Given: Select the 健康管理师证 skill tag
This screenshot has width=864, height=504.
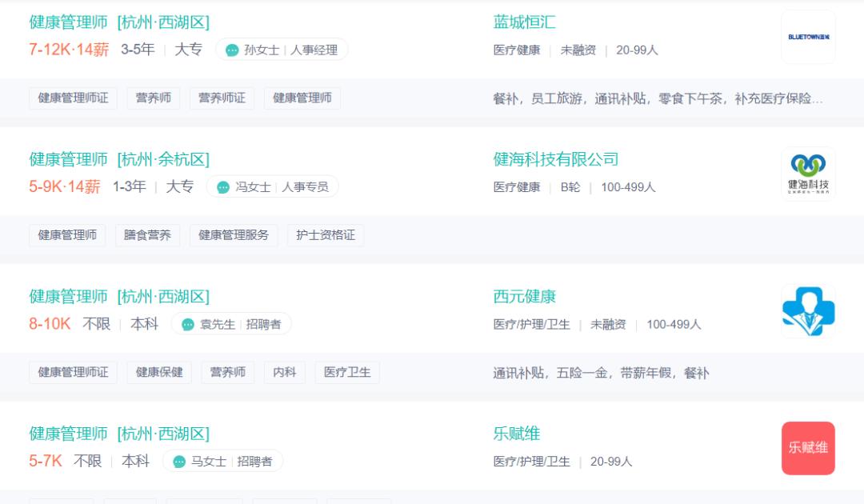Looking at the screenshot, I should [x=73, y=98].
